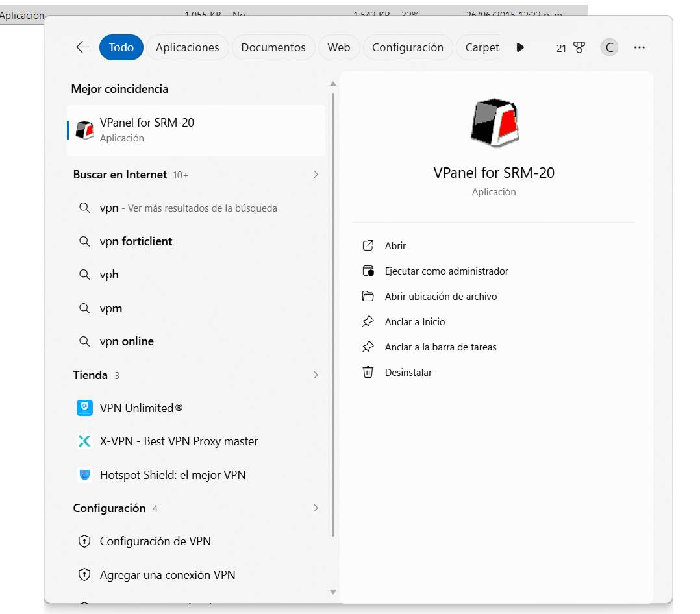This screenshot has width=700, height=614.
Task: Choose Anclar a Inicio
Action: 415,322
